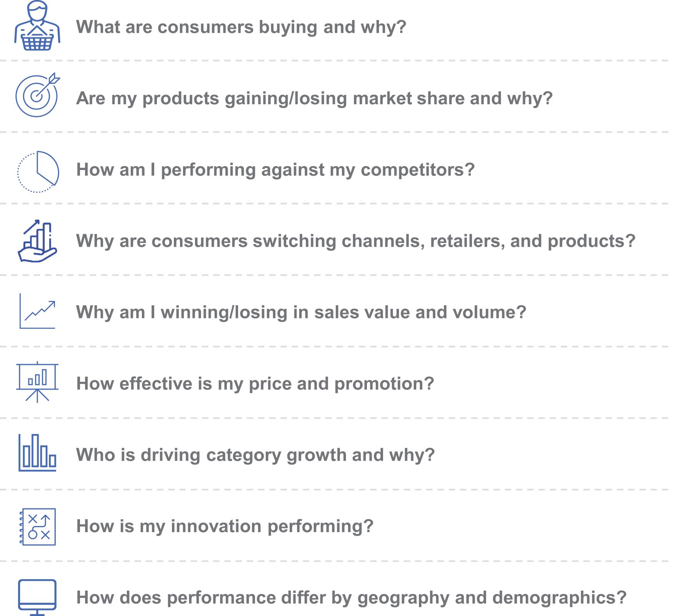The image size is (673, 616).
Task: Click the strategy playbook notebook icon
Action: click(x=37, y=526)
